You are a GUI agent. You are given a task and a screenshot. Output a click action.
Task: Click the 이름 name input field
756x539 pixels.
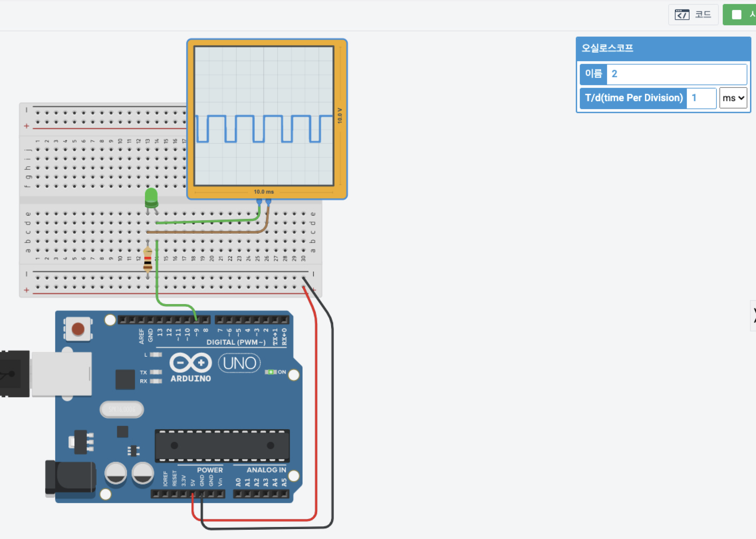point(676,74)
